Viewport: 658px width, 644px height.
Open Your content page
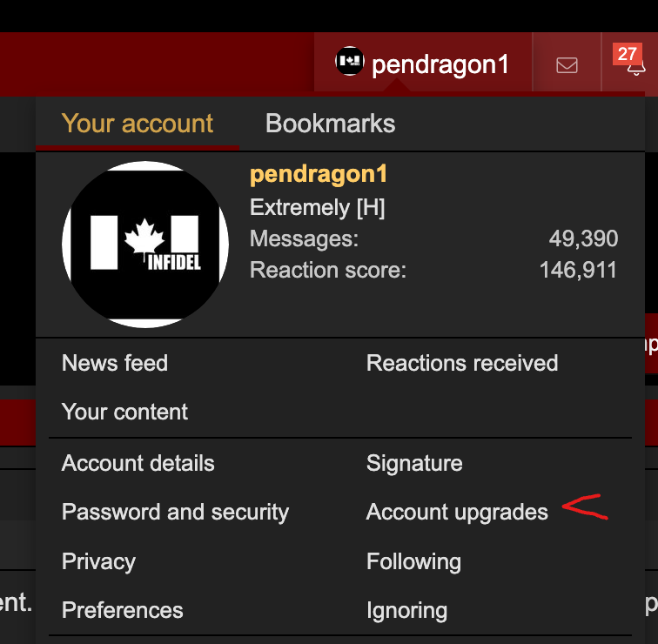(x=124, y=412)
